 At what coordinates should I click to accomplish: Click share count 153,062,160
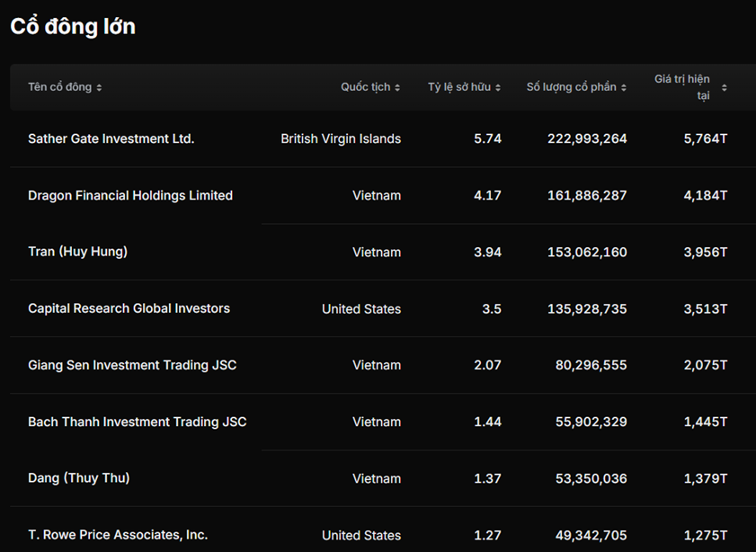[587, 252]
